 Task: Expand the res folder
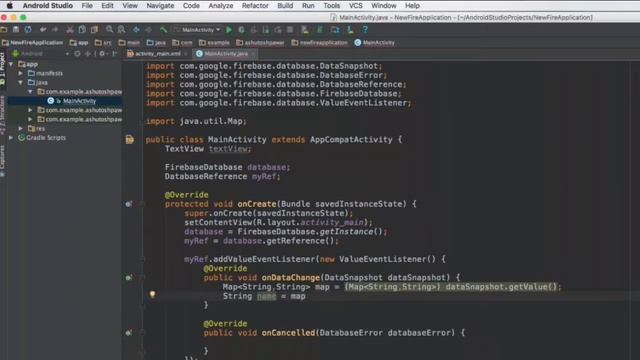pyautogui.click(x=20, y=128)
